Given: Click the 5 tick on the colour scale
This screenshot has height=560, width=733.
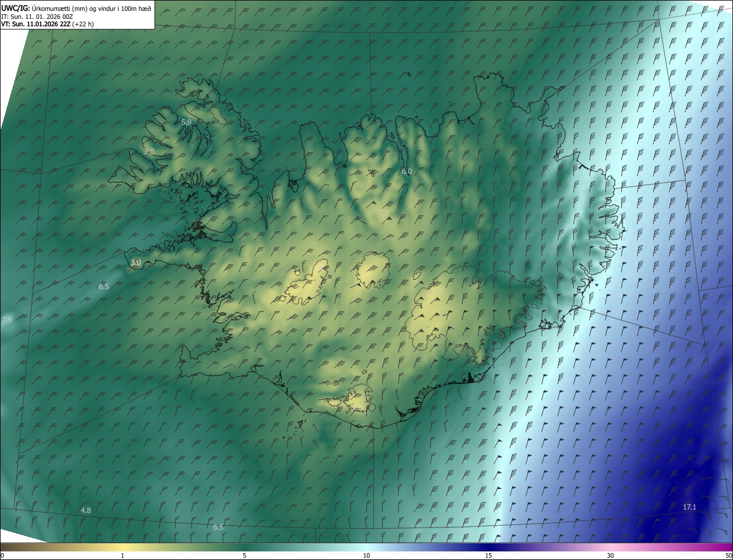Looking at the screenshot, I should 245,555.
